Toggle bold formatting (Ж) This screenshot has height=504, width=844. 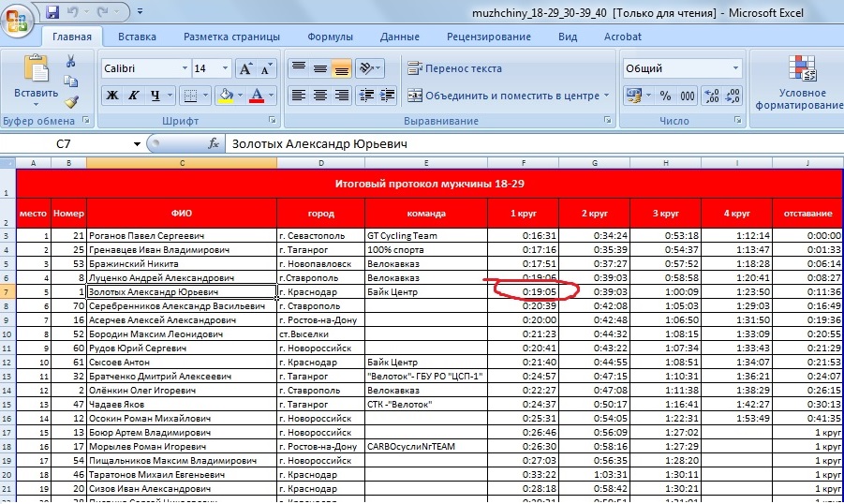tap(111, 96)
